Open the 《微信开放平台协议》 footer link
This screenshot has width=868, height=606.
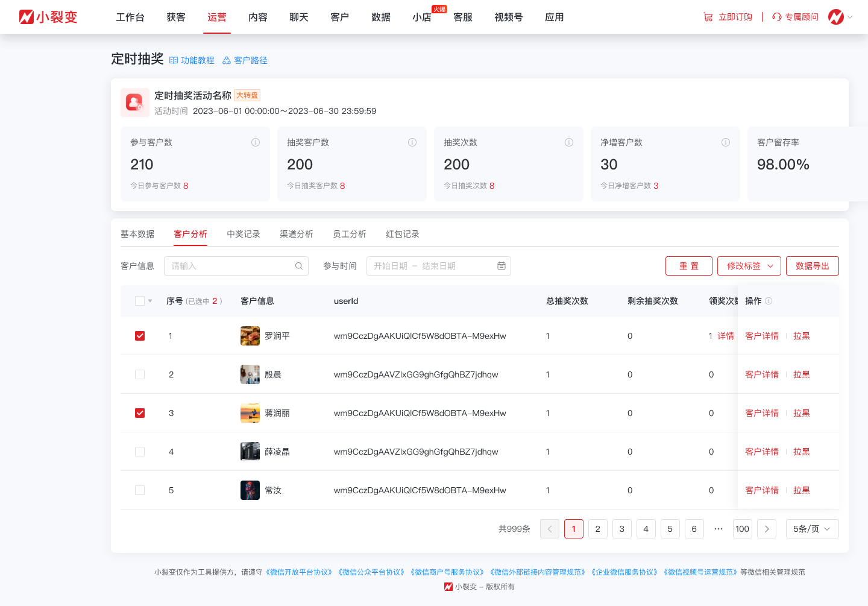(299, 572)
